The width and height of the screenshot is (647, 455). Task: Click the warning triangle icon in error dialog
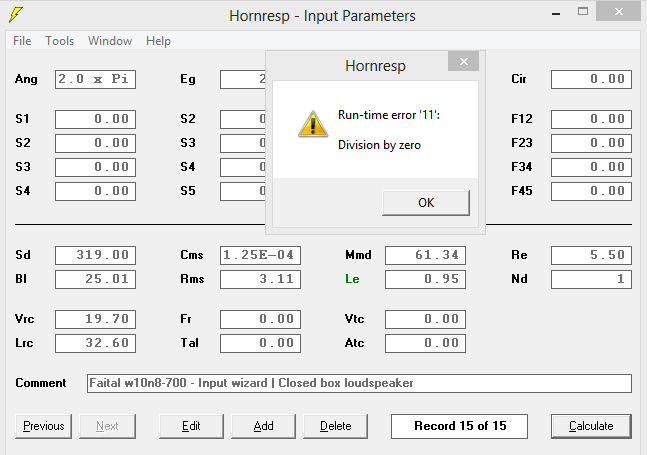(313, 124)
